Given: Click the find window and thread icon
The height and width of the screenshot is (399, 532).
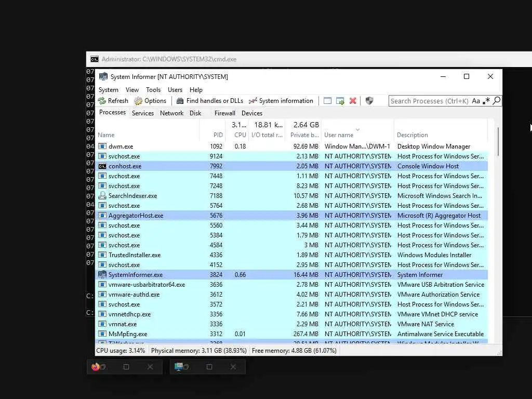Looking at the screenshot, I should tap(340, 101).
